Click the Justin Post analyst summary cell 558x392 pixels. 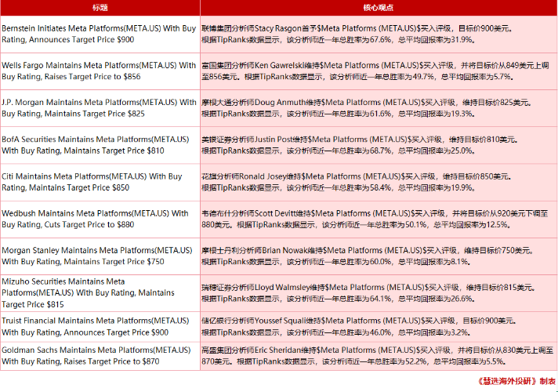click(379, 145)
